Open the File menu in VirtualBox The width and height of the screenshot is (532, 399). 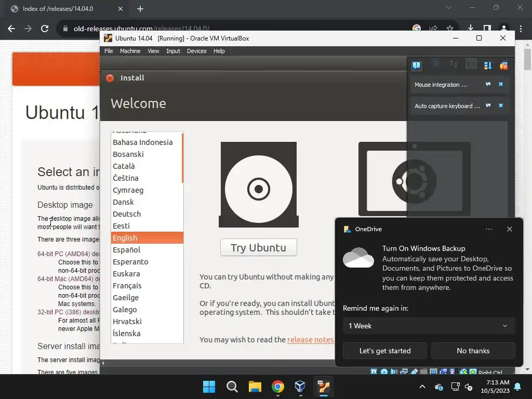[109, 51]
